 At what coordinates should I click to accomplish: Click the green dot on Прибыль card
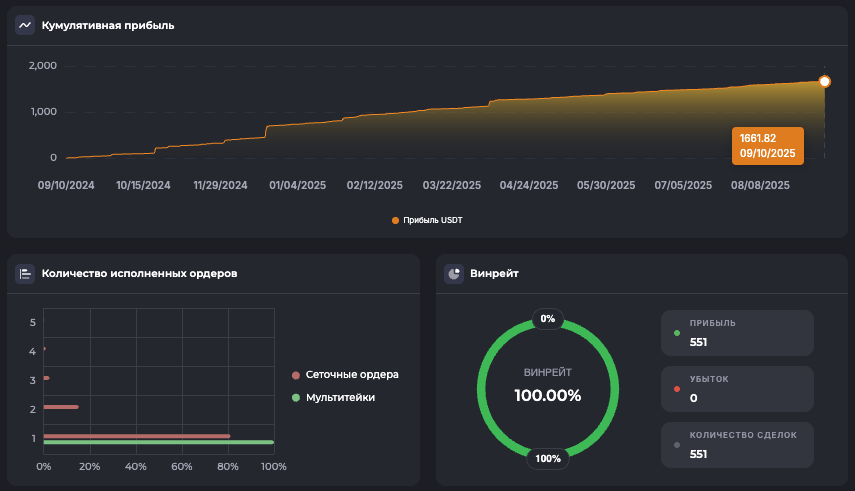[x=677, y=333]
